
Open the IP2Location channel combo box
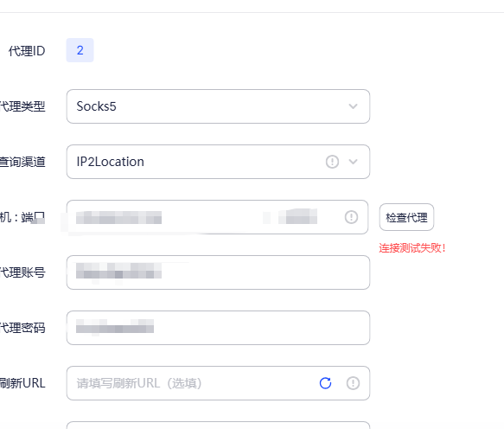218,162
